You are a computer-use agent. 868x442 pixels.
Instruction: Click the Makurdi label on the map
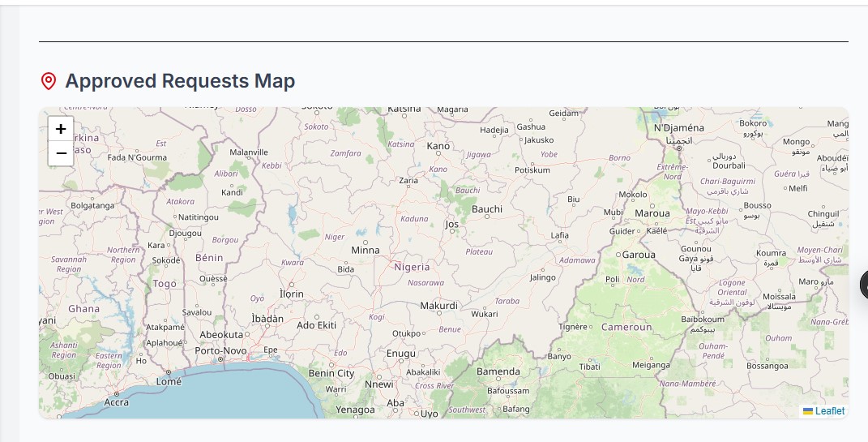(x=438, y=306)
